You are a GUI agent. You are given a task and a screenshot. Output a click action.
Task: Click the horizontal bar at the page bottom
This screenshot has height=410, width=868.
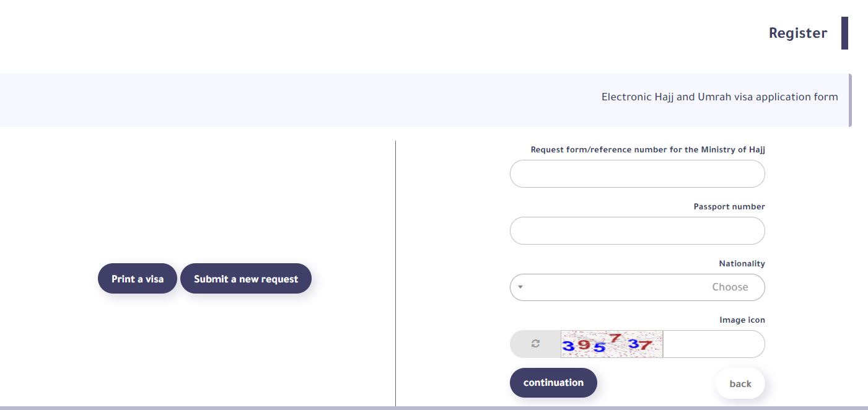click(434, 408)
